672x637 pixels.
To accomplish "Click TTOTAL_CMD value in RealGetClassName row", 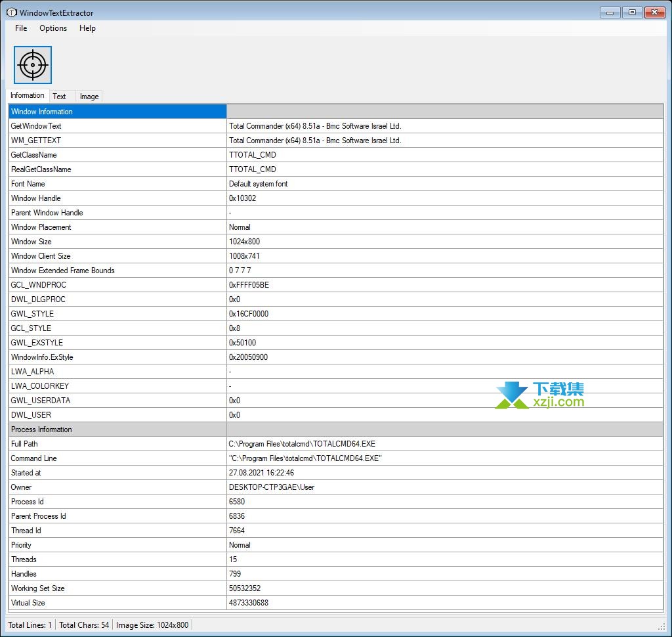I will tap(253, 169).
